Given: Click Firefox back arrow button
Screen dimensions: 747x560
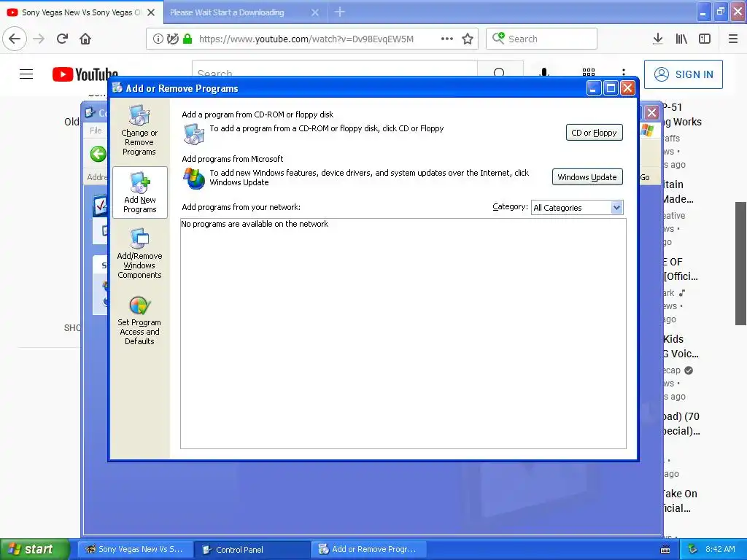Looking at the screenshot, I should coord(15,39).
